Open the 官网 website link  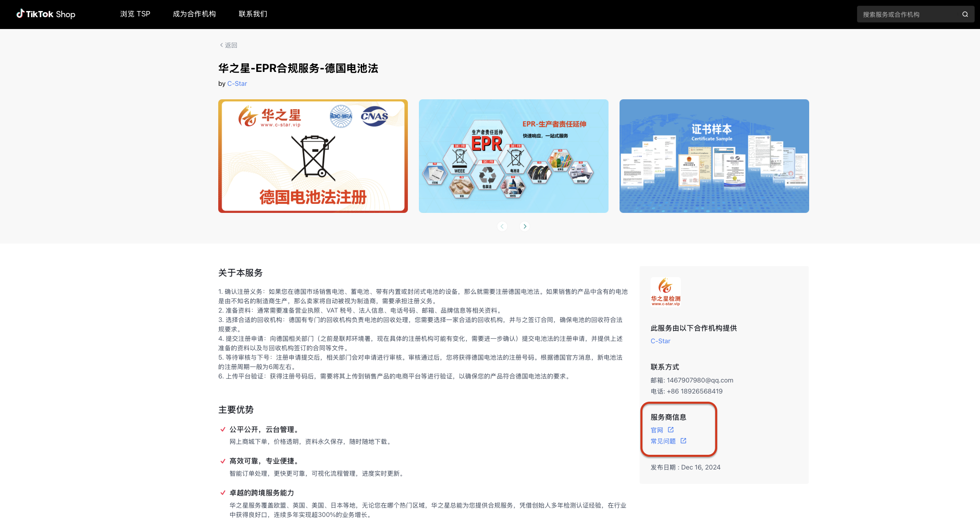pyautogui.click(x=656, y=429)
